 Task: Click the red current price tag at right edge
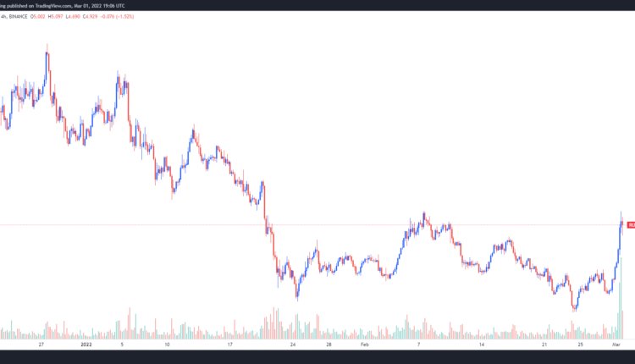point(630,224)
